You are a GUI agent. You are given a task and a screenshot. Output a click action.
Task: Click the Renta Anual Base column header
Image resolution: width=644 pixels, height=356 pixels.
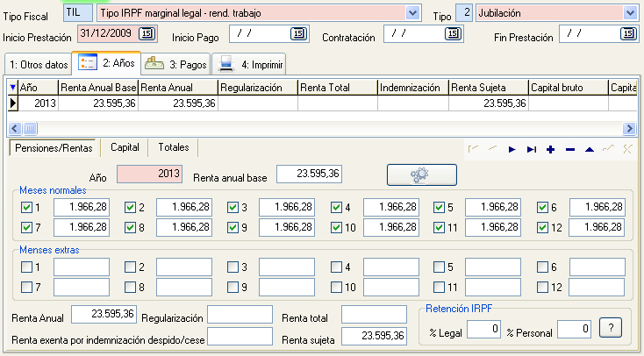(98, 88)
